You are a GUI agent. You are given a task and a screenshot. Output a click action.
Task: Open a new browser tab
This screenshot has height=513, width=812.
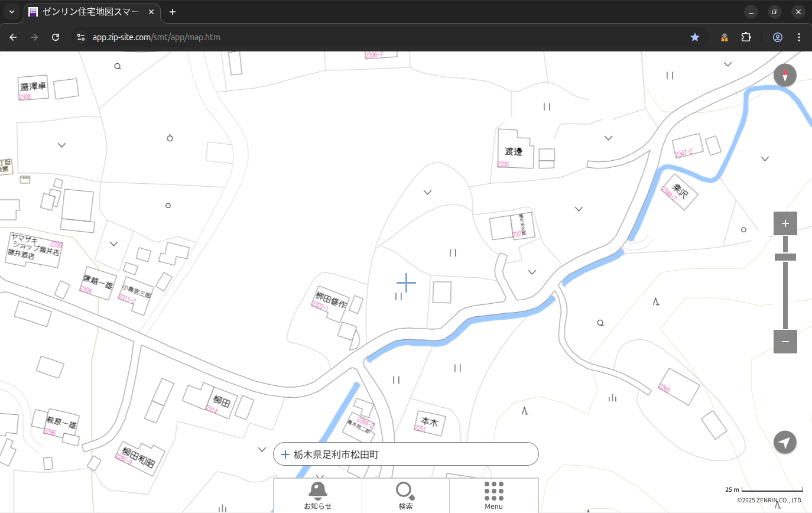click(x=173, y=12)
